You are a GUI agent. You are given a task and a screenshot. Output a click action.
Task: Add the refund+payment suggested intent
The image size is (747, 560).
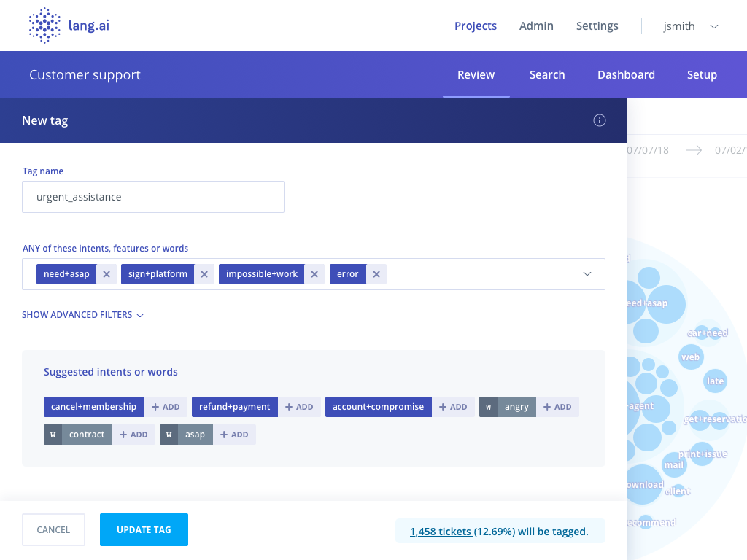click(301, 407)
